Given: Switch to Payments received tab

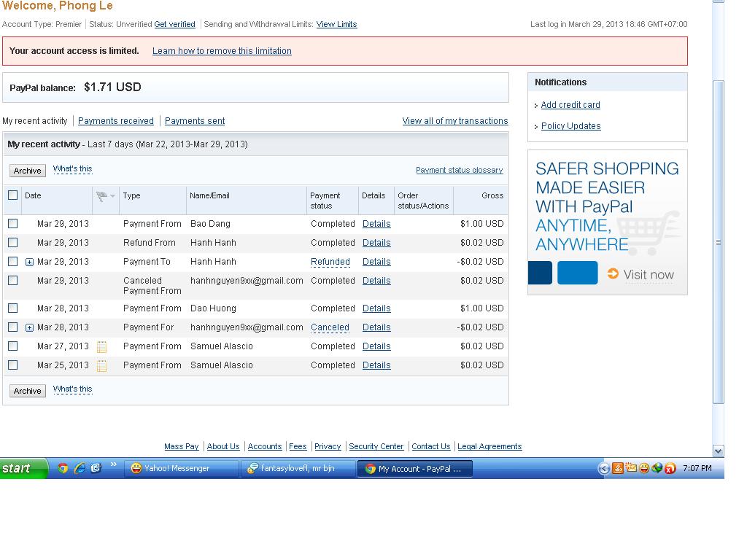Looking at the screenshot, I should click(x=116, y=121).
